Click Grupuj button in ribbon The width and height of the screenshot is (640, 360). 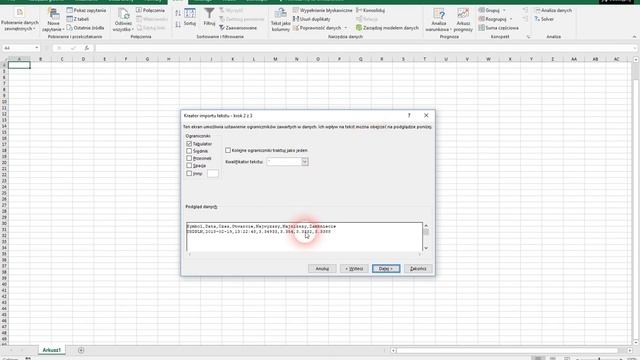pyautogui.click(x=489, y=10)
